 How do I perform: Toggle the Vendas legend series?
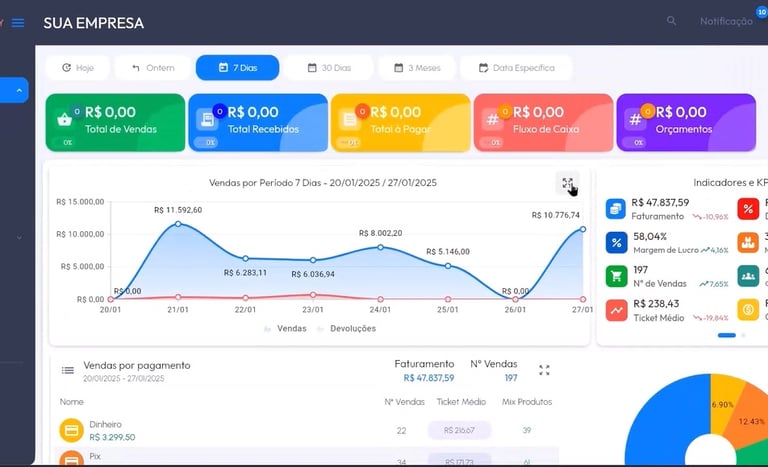pyautogui.click(x=285, y=328)
